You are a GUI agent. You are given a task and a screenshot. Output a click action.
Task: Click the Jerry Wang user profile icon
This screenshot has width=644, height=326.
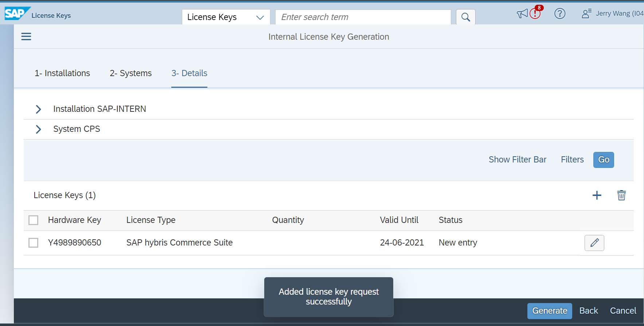(x=586, y=14)
